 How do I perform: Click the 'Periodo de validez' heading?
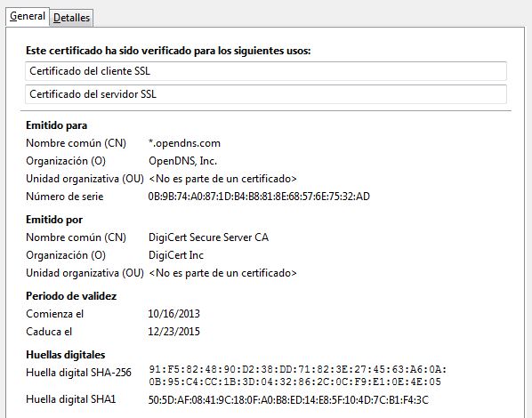click(x=71, y=296)
